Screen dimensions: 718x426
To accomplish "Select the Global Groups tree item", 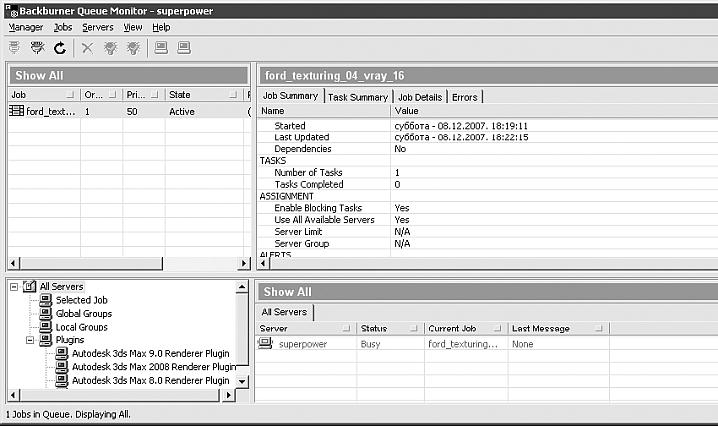I will (84, 313).
